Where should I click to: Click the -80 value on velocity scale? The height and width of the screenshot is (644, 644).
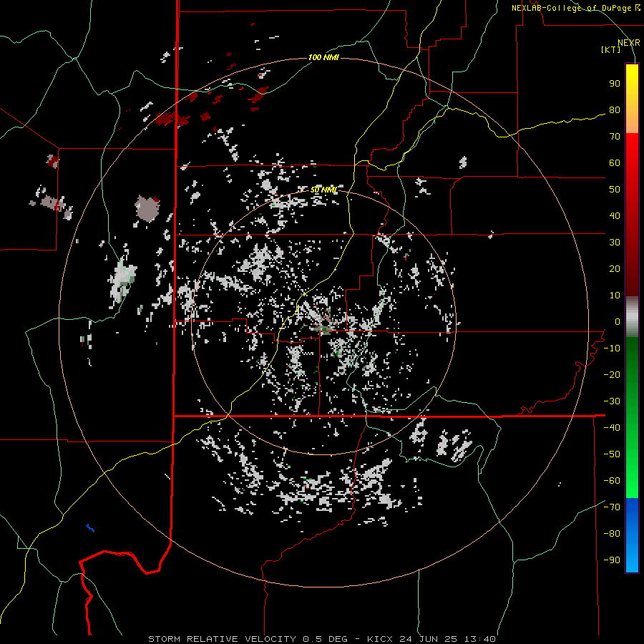pyautogui.click(x=612, y=534)
